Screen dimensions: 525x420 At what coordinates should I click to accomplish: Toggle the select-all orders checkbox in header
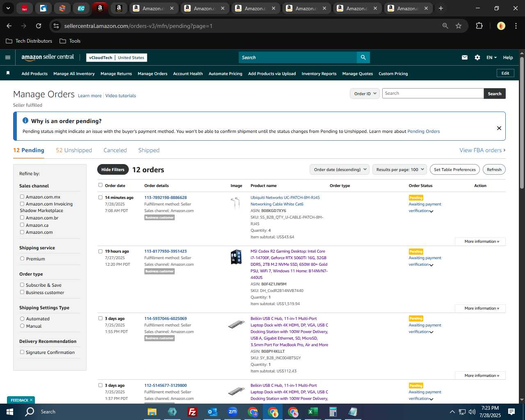point(100,185)
